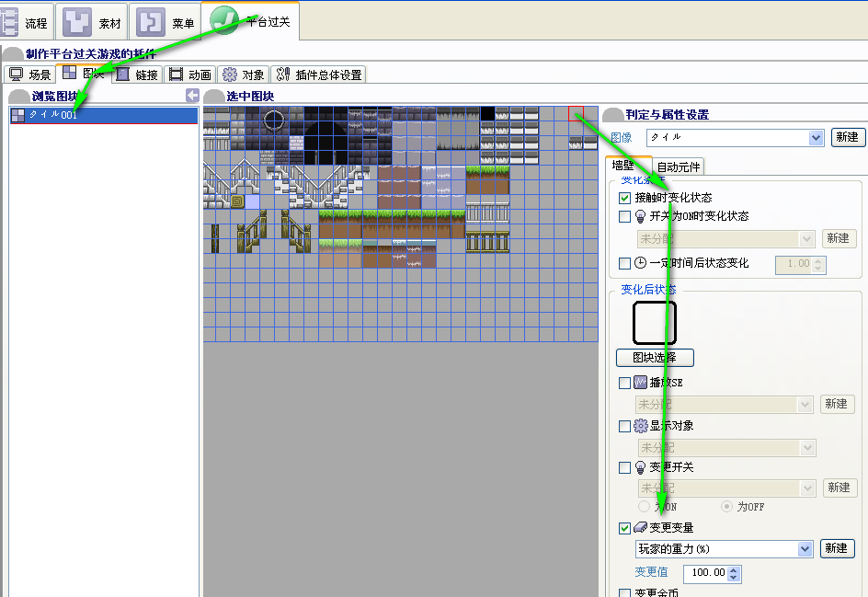Image resolution: width=868 pixels, height=597 pixels.
Task: Click the lightbulb icon beside 开关为ON时变化状态
Action: click(640, 216)
